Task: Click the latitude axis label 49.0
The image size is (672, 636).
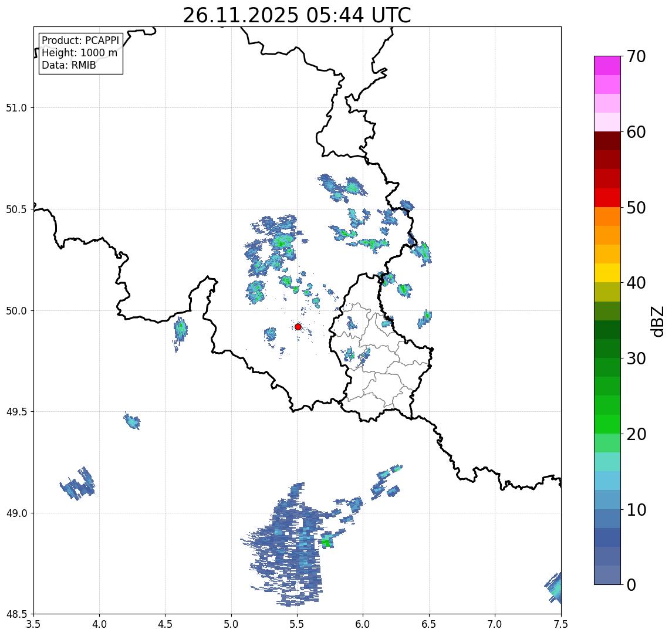Action: click(x=16, y=513)
